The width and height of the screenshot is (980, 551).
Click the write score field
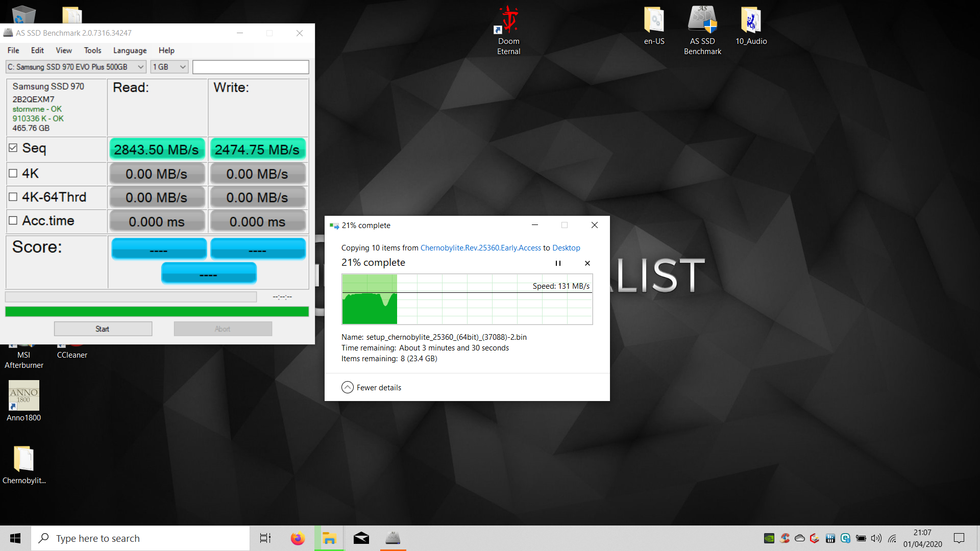point(258,249)
